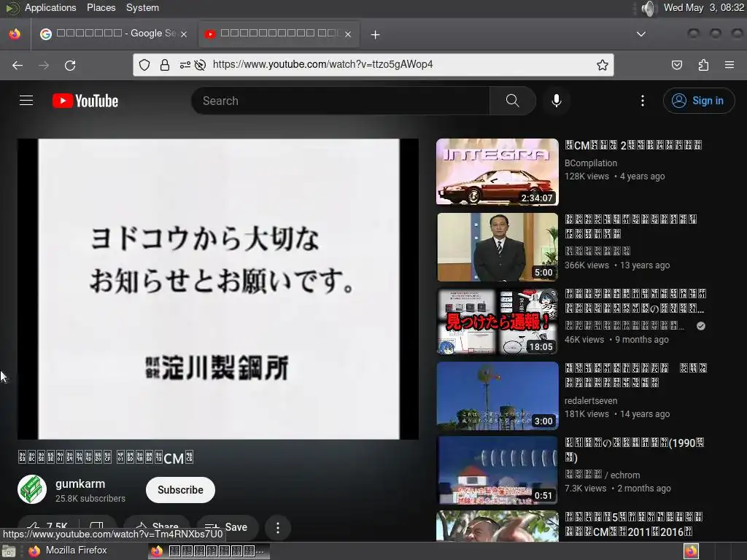Viewport: 747px width, 560px height.
Task: Open Pocket save icon in toolbar
Action: point(676,65)
